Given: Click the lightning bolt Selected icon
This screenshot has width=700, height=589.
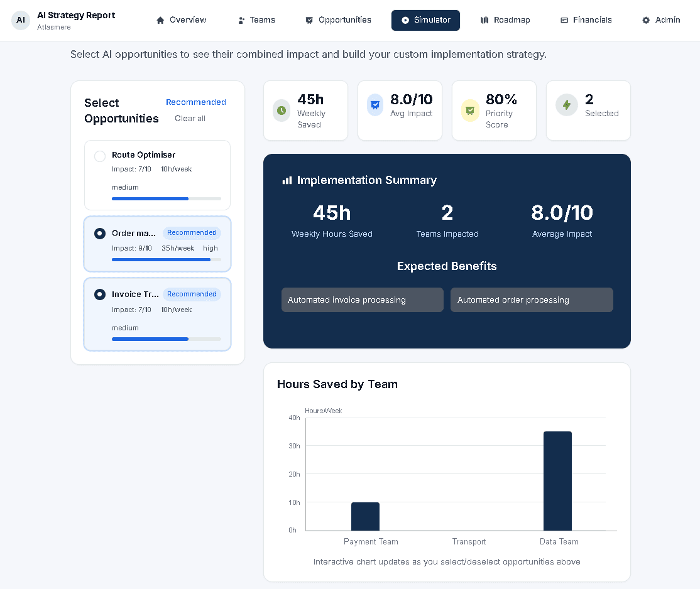Looking at the screenshot, I should (x=567, y=105).
